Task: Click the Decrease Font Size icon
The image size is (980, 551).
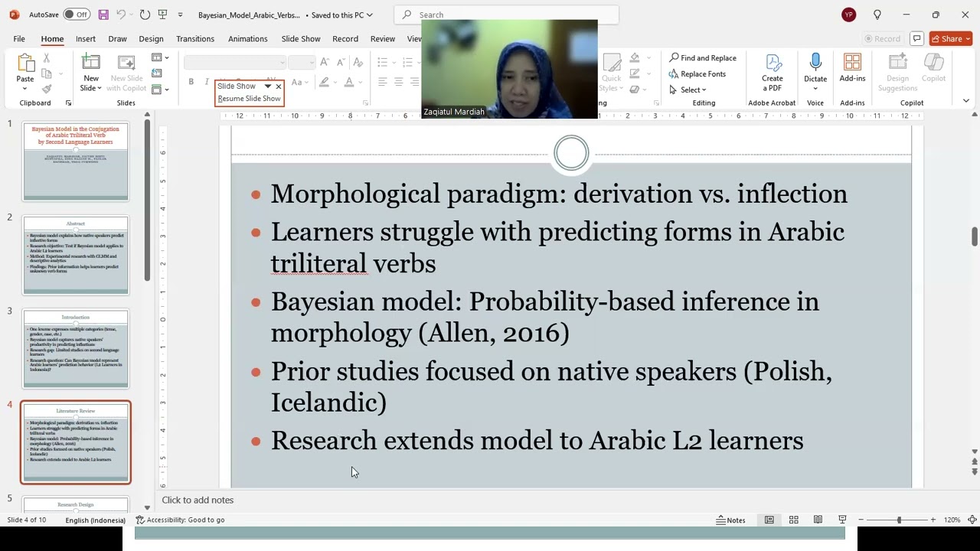Action: pyautogui.click(x=339, y=62)
